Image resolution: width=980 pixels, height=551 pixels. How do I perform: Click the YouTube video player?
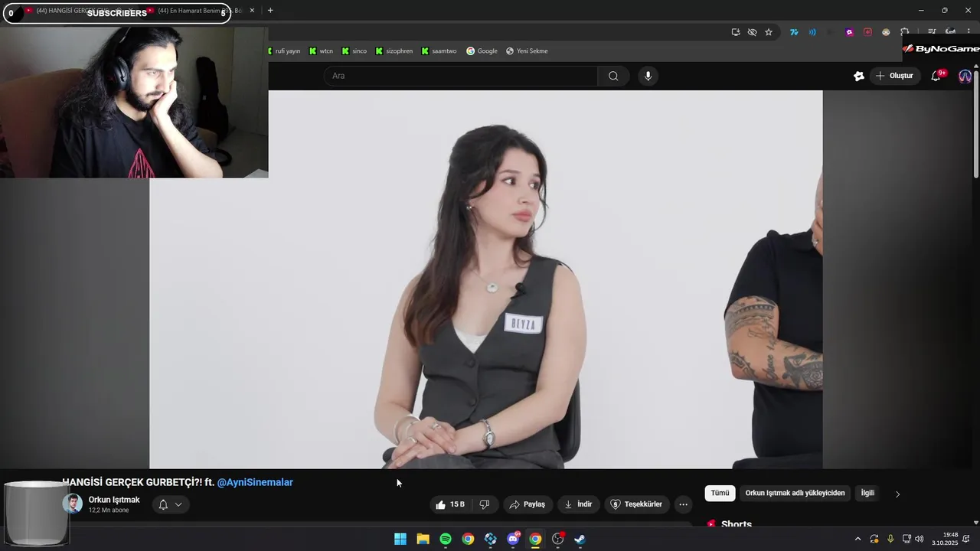pos(486,279)
